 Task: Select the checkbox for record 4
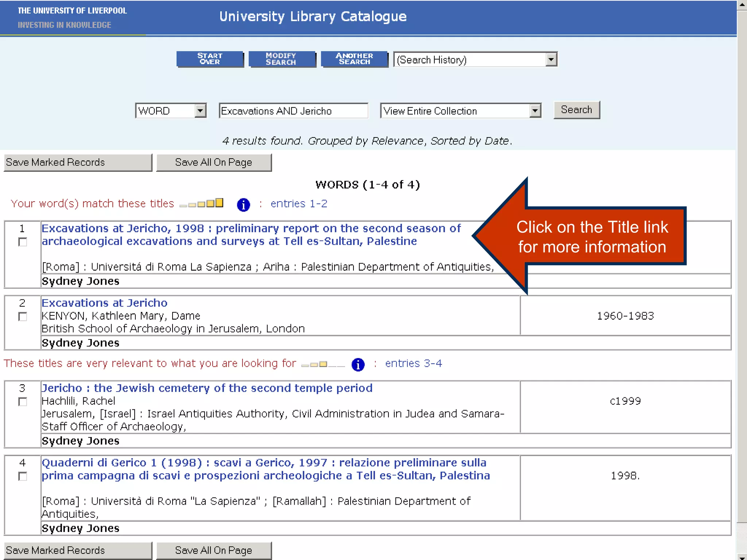(23, 477)
